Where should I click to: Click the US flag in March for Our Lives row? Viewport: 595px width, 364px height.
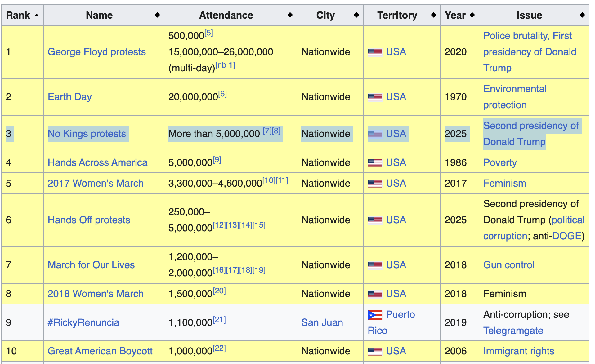(375, 265)
